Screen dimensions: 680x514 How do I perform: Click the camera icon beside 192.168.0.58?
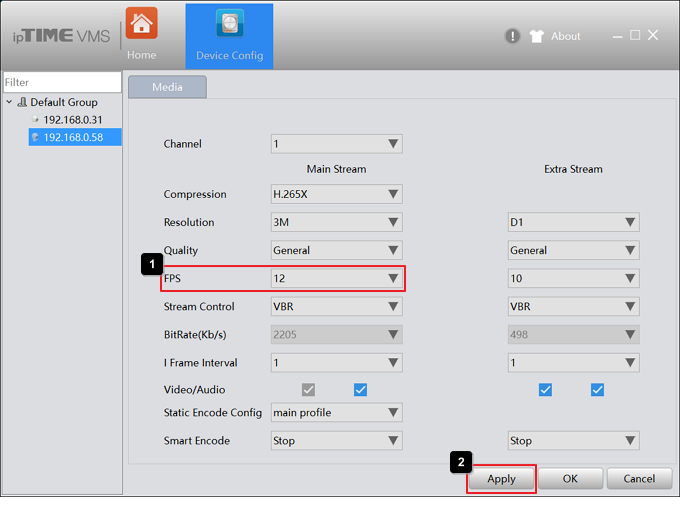pyautogui.click(x=36, y=138)
